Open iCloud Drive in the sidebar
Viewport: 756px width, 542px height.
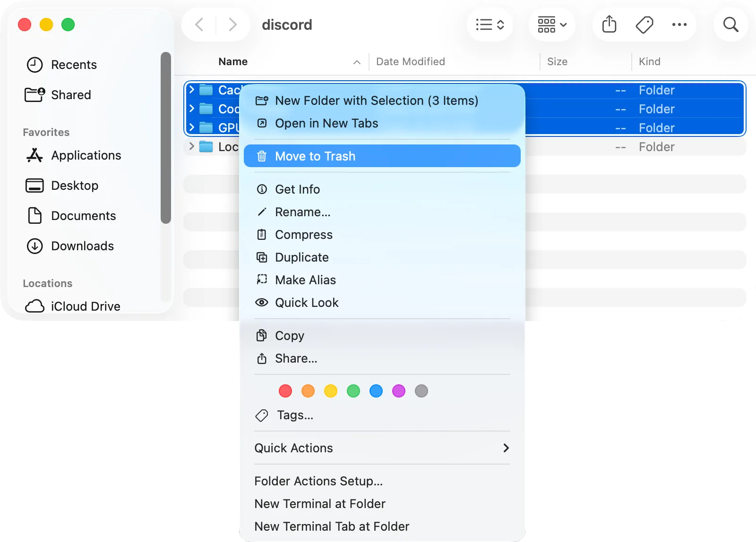(x=73, y=306)
